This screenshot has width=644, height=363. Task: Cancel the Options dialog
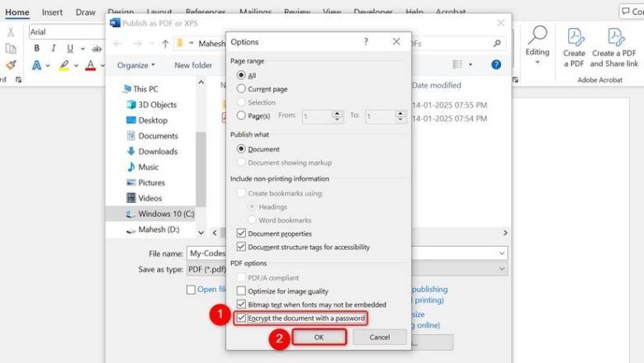(x=380, y=337)
